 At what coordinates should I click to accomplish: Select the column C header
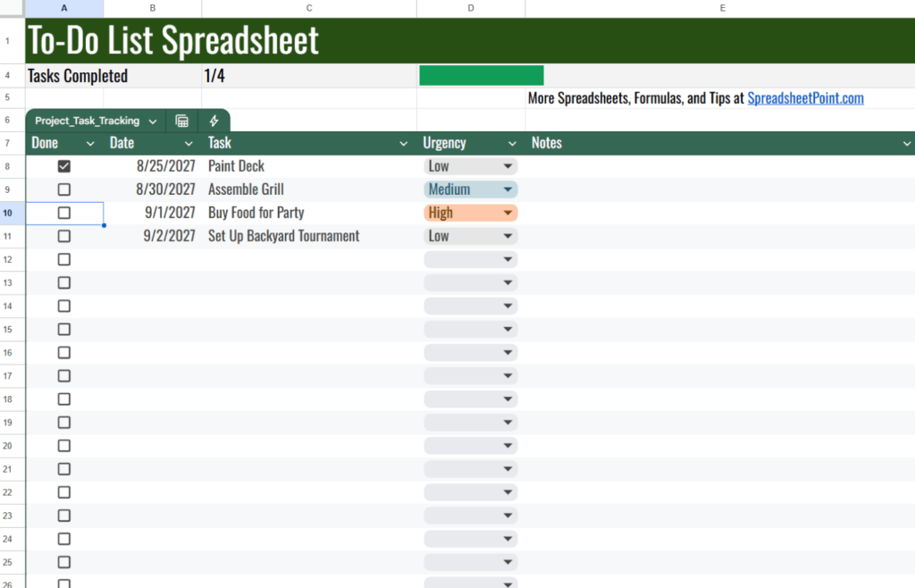309,8
